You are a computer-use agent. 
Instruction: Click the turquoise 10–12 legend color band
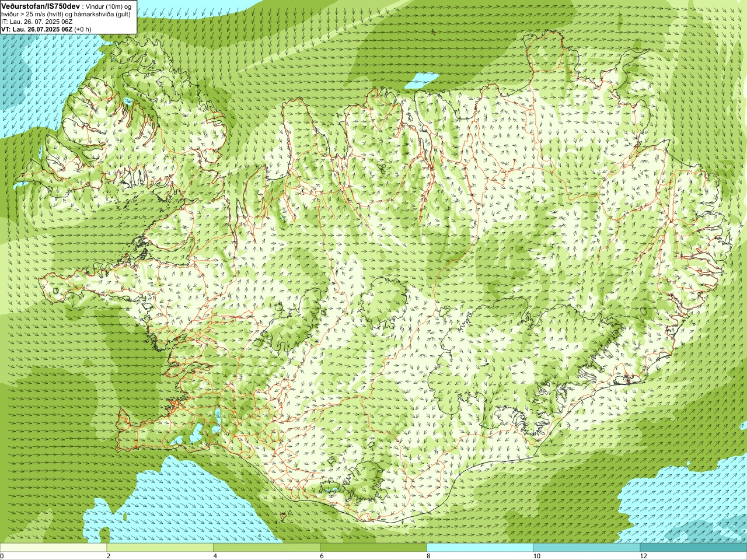587,548
